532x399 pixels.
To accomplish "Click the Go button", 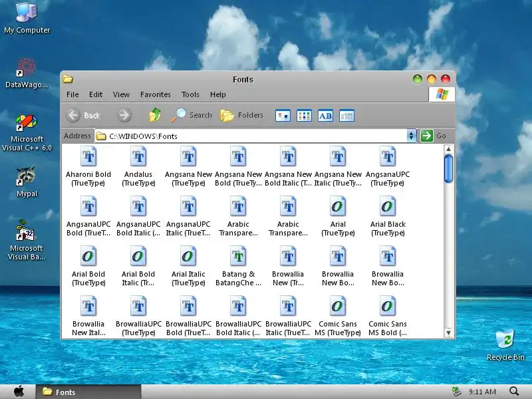I will point(434,136).
